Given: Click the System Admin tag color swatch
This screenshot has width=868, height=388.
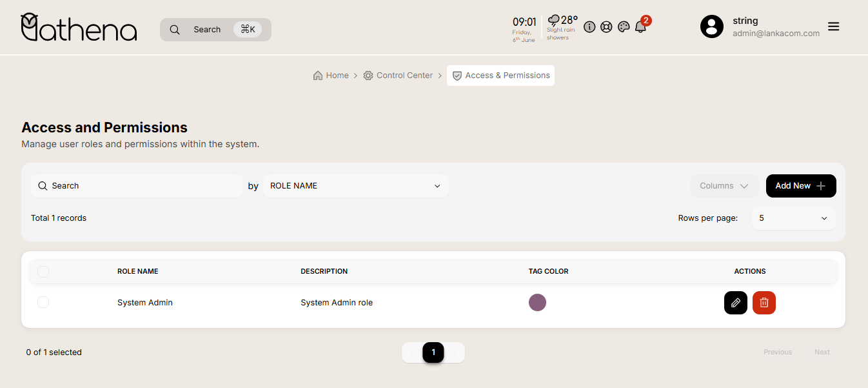Looking at the screenshot, I should pos(537,302).
